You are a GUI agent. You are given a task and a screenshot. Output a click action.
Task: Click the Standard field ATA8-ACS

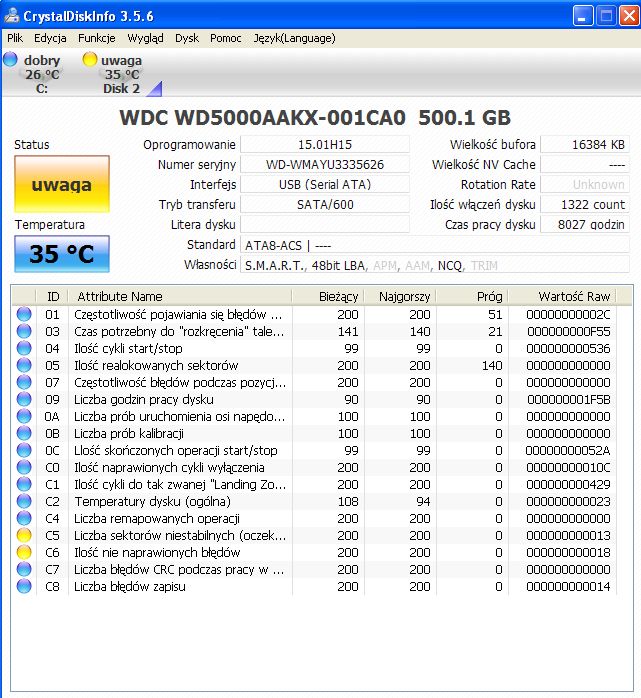[435, 245]
